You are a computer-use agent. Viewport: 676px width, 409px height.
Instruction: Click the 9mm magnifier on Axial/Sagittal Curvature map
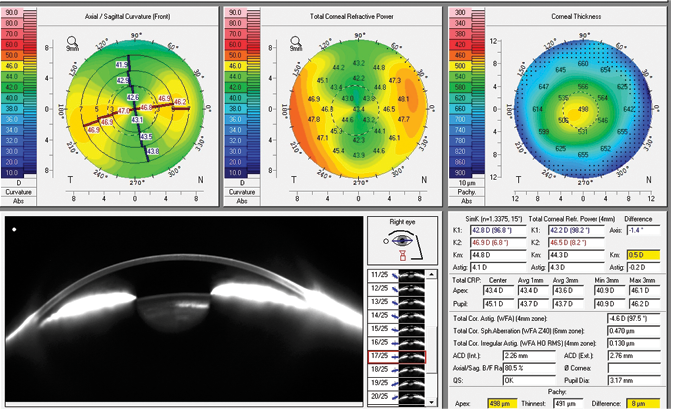[72, 43]
